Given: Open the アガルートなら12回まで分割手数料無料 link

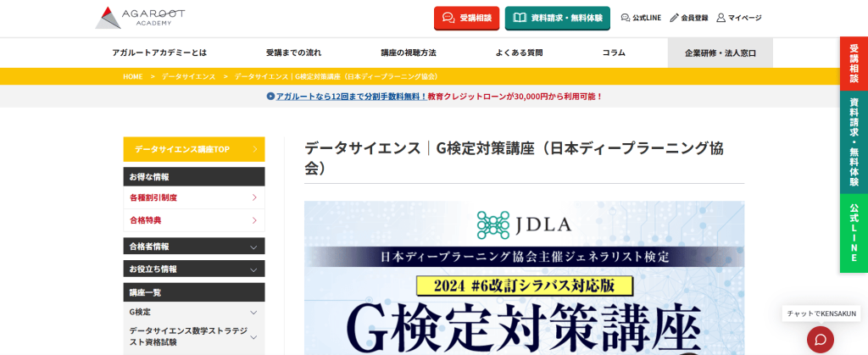Looking at the screenshot, I should click(352, 97).
